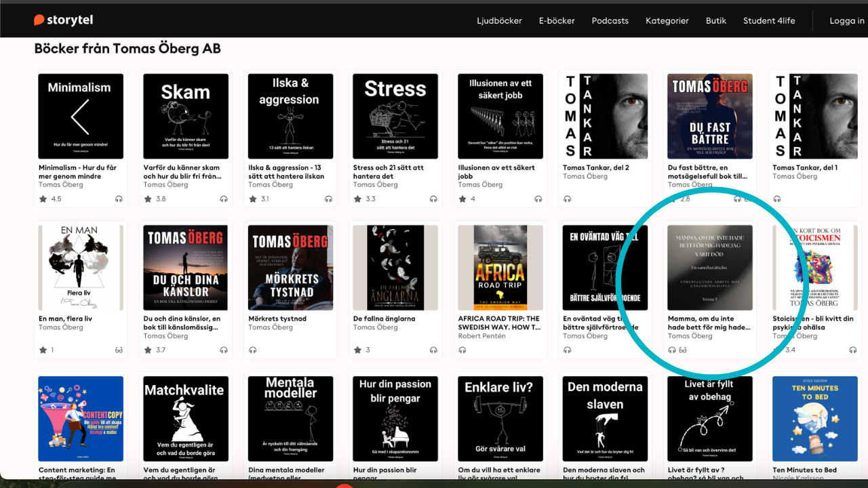Open the Mamma, om du inte book cover
This screenshot has height=488, width=868.
tap(710, 268)
